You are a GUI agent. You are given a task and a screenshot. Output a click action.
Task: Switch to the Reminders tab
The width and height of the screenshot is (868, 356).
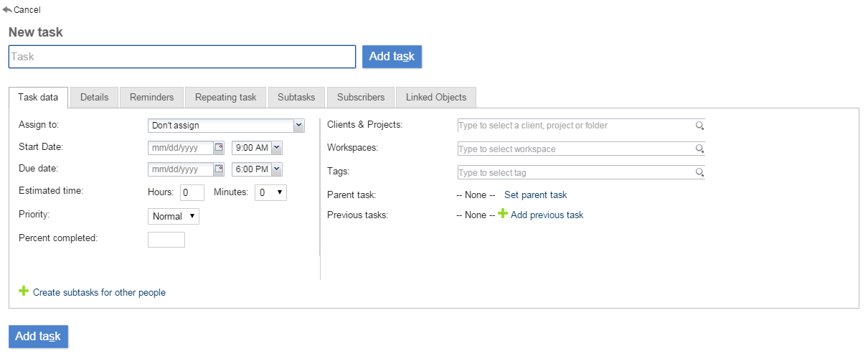click(x=151, y=98)
